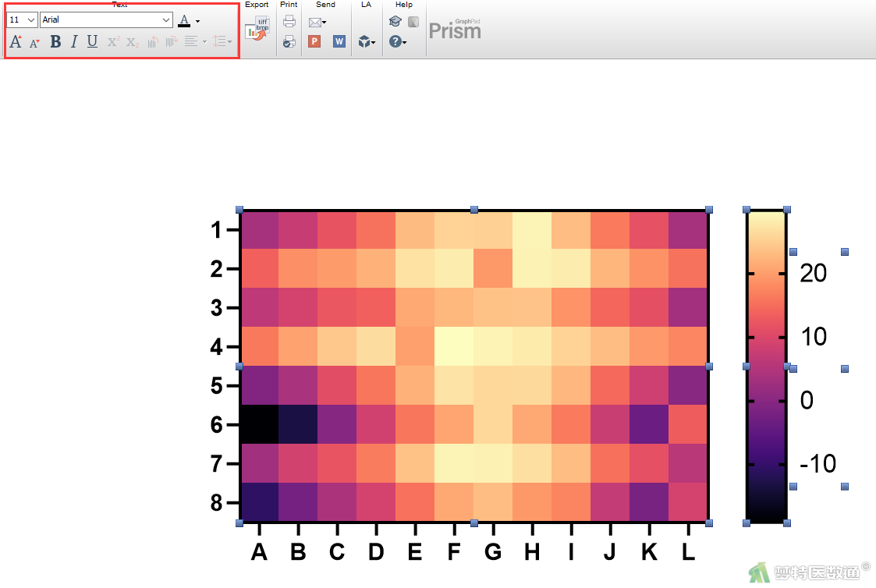Select row label 8 on y-axis
876x588 pixels.
pos(217,503)
